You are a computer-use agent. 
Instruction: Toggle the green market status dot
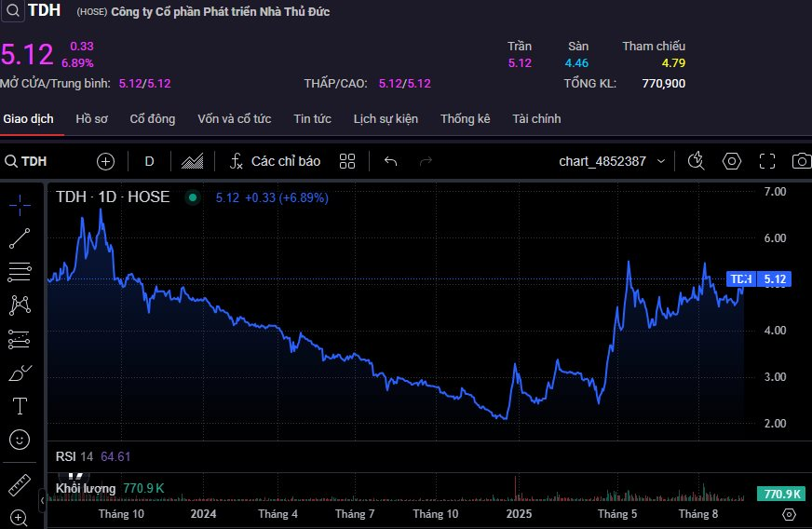pyautogui.click(x=193, y=197)
